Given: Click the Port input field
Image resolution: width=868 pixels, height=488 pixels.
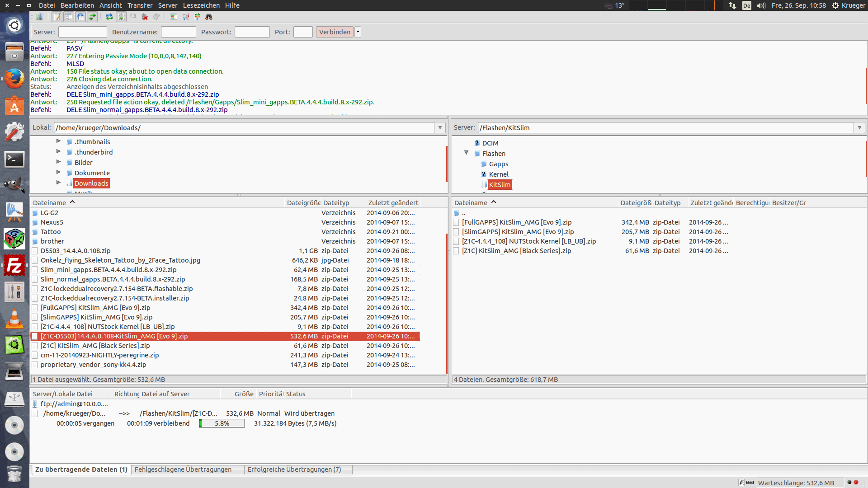Looking at the screenshot, I should coord(303,32).
